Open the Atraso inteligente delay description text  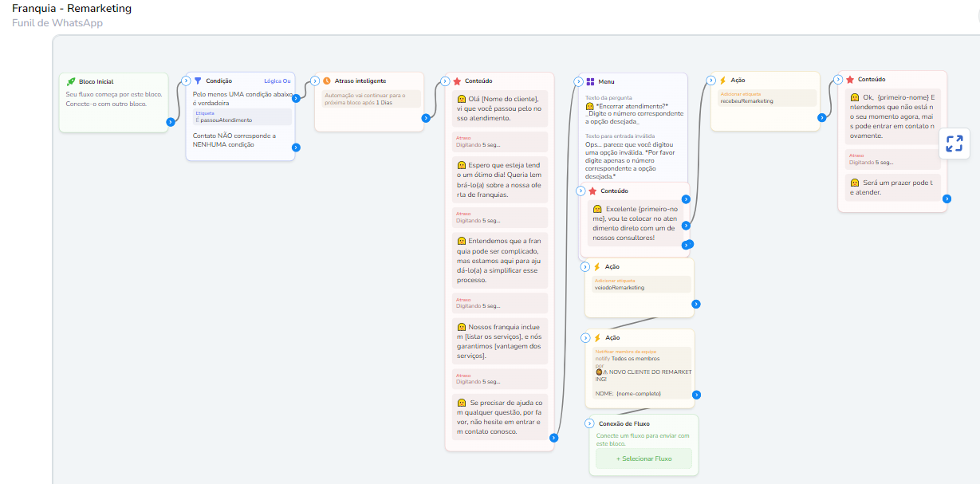click(x=368, y=99)
